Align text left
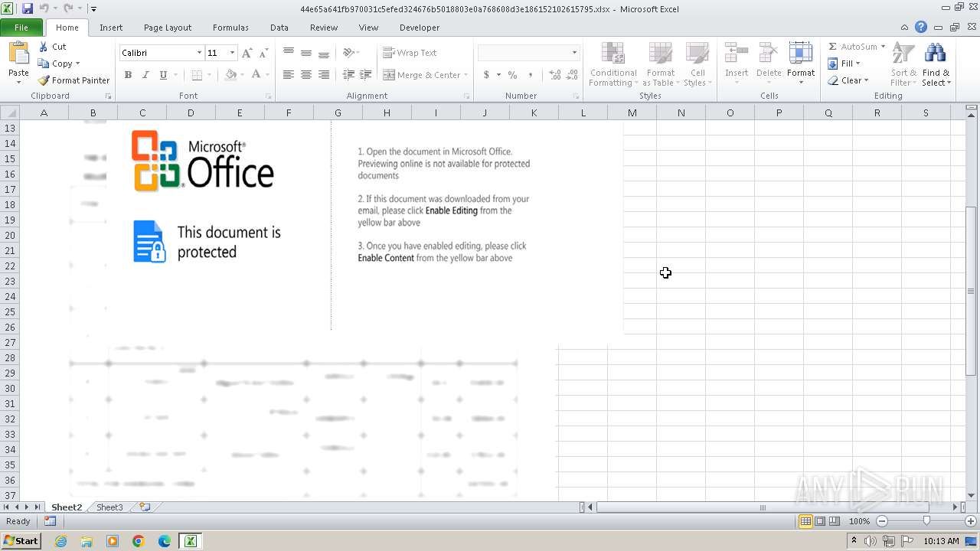The width and height of the screenshot is (980, 551). pos(289,75)
